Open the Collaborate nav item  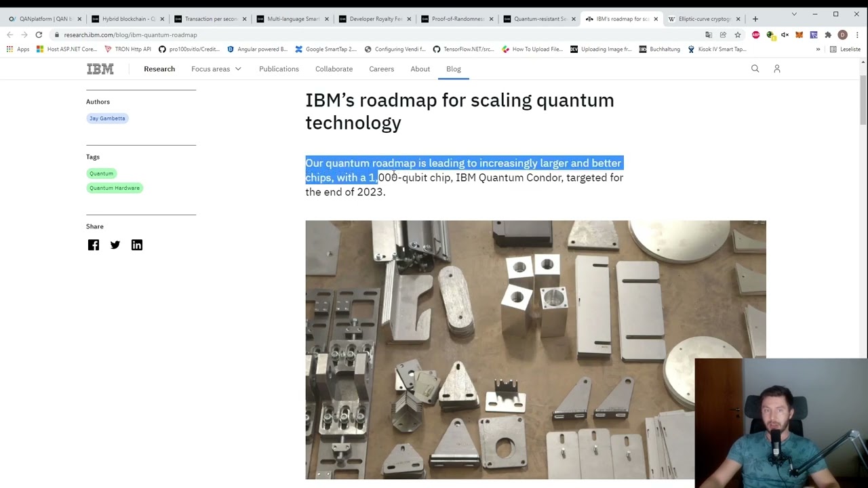(x=334, y=68)
